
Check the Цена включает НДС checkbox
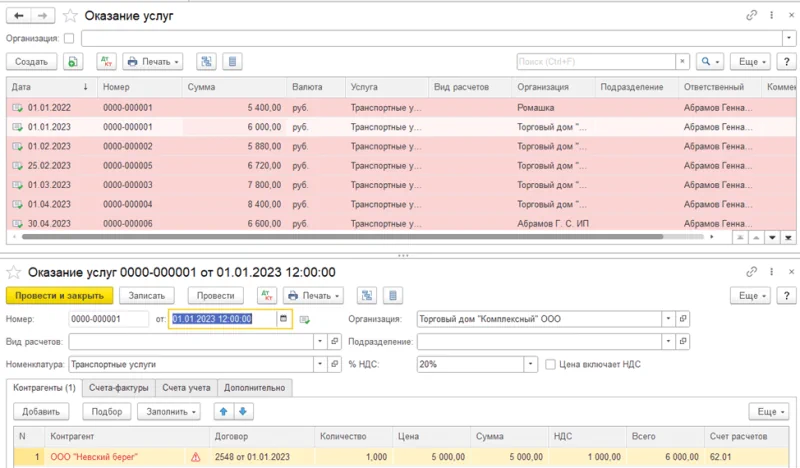coord(551,364)
